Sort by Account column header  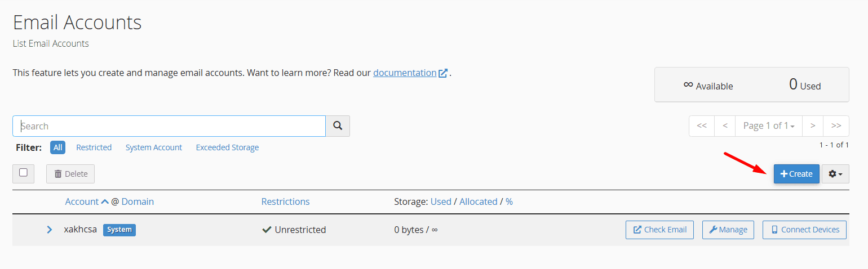coord(82,201)
